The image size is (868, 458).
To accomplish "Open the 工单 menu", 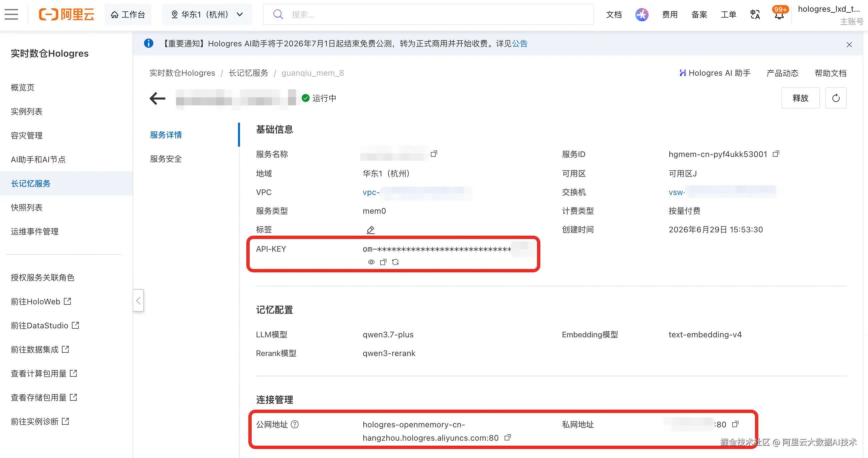I will click(728, 14).
